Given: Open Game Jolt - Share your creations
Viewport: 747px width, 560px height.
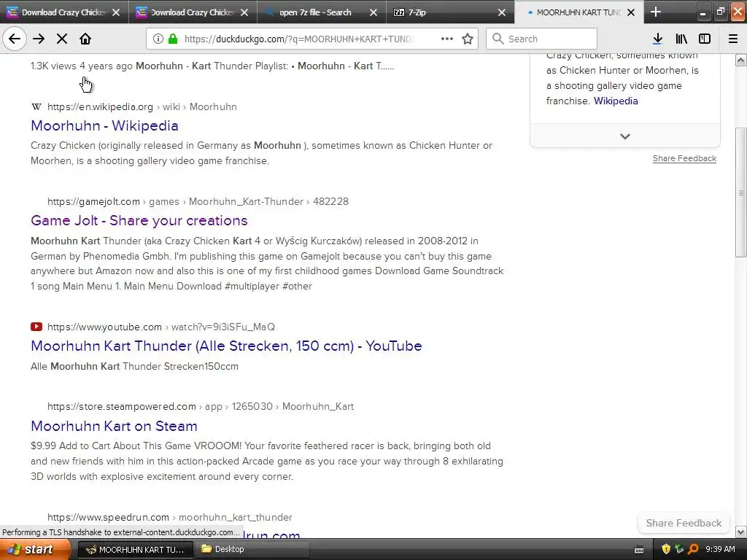Looking at the screenshot, I should (x=139, y=220).
